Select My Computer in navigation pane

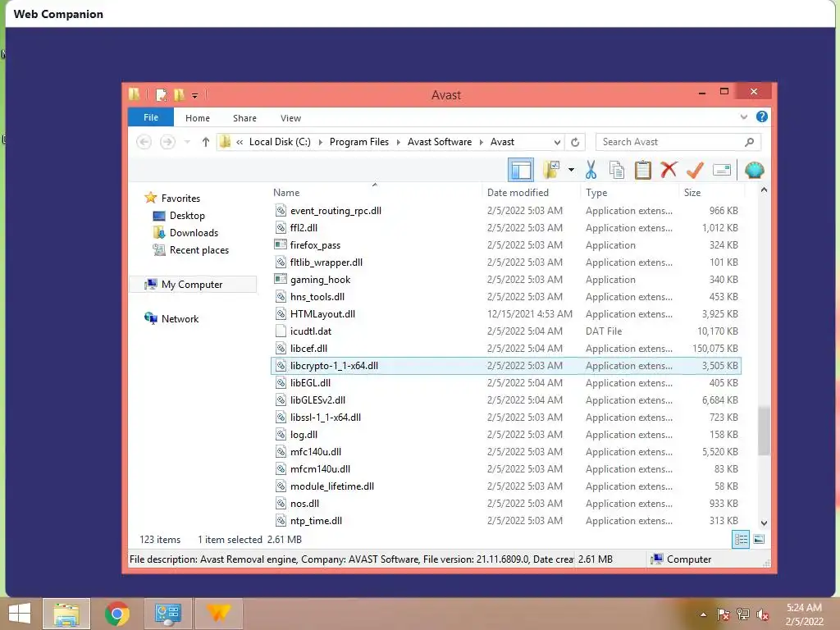tap(192, 285)
